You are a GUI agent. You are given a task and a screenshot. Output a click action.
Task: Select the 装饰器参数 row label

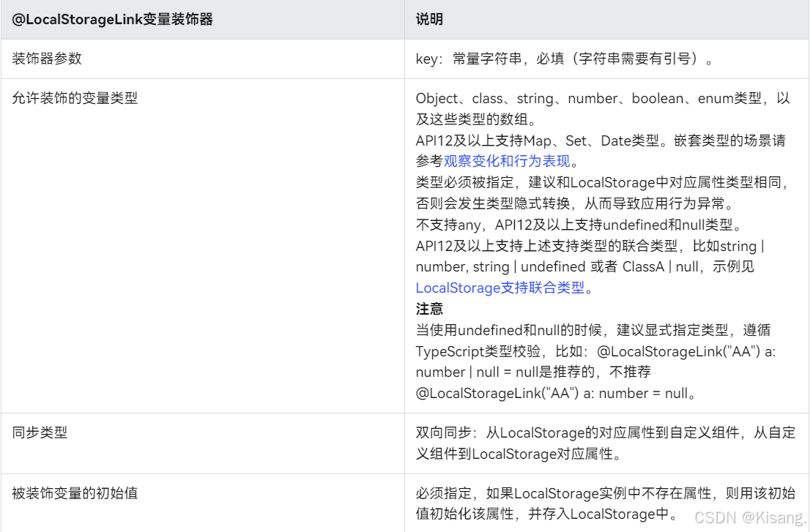point(47,59)
